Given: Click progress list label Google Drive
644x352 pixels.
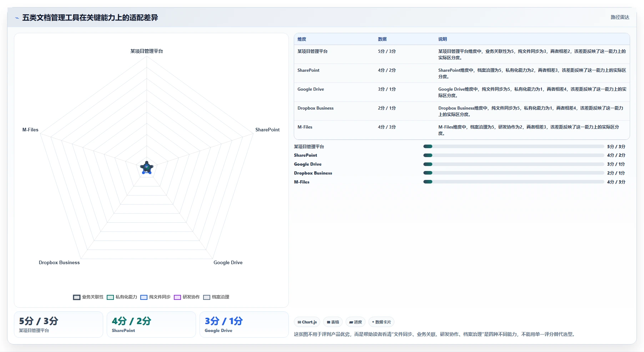Looking at the screenshot, I should pos(308,164).
